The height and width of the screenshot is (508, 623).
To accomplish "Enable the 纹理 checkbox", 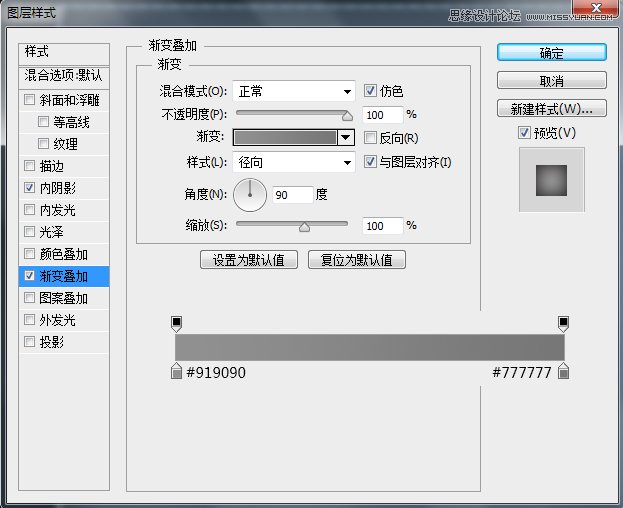I will (43, 143).
